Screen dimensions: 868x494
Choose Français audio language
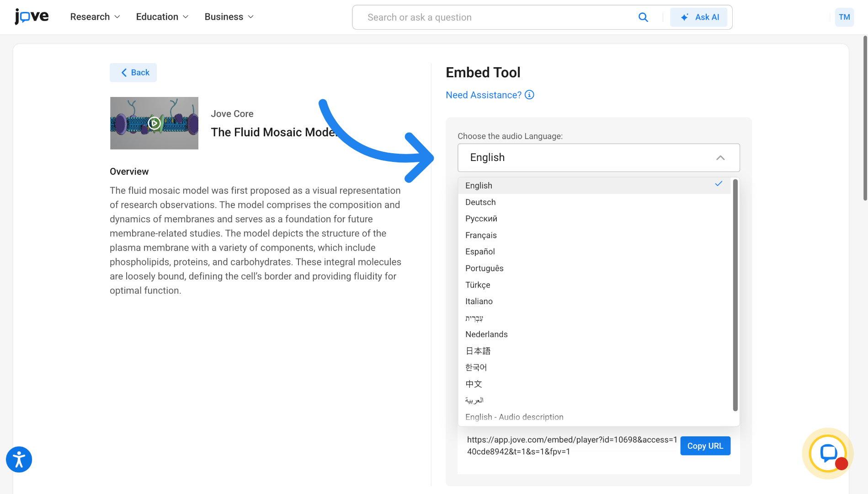pos(595,235)
